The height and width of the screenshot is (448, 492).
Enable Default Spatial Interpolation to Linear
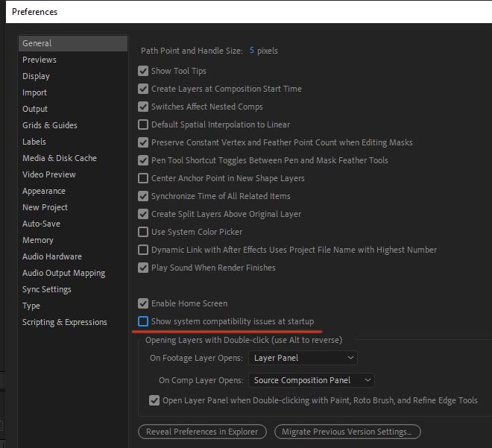point(143,124)
